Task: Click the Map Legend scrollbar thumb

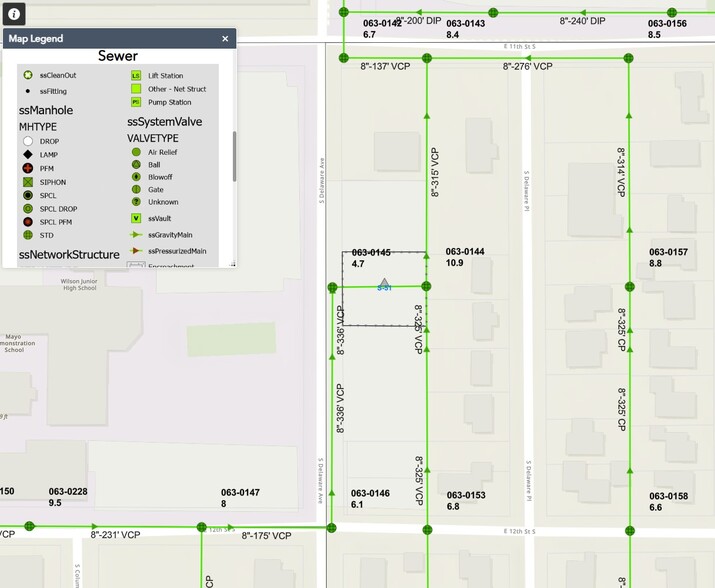Action: tap(234, 155)
